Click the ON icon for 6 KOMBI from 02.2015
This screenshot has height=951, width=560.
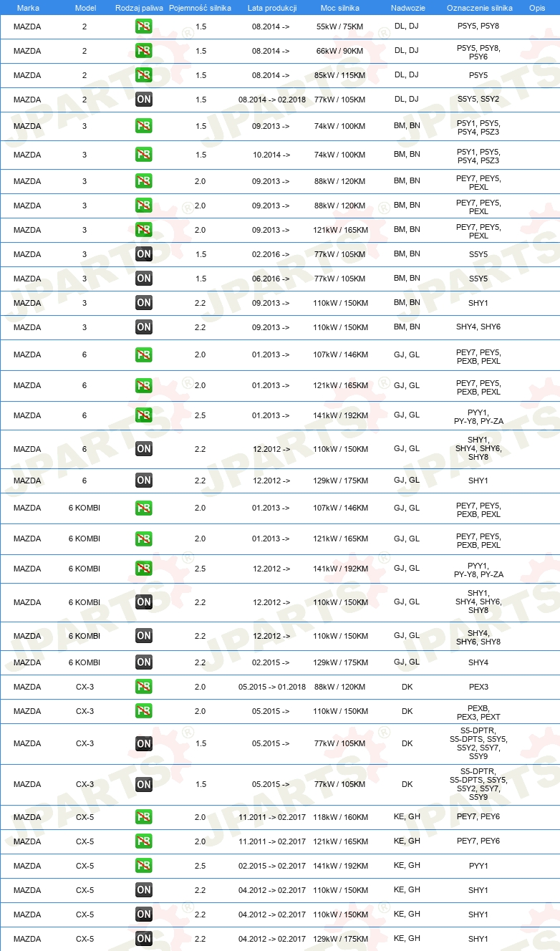(x=144, y=662)
